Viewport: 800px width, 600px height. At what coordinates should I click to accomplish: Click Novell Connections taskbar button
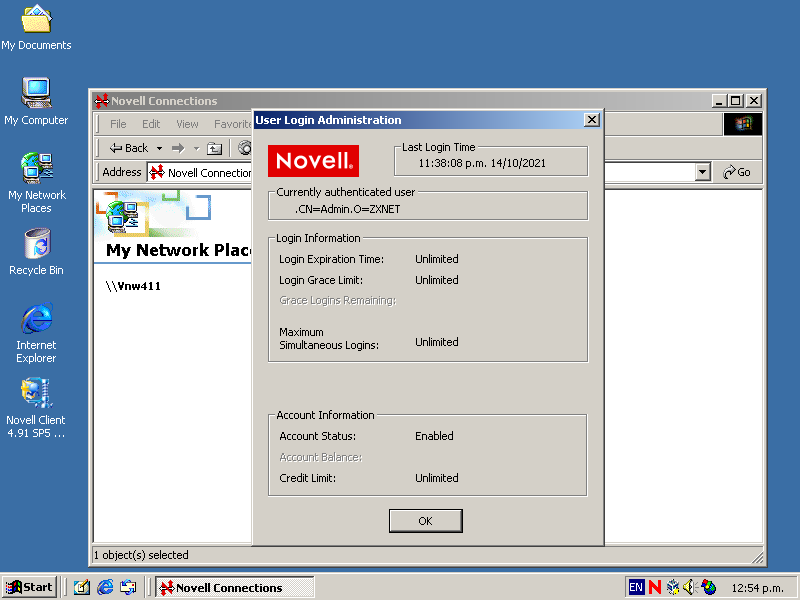(x=235, y=588)
